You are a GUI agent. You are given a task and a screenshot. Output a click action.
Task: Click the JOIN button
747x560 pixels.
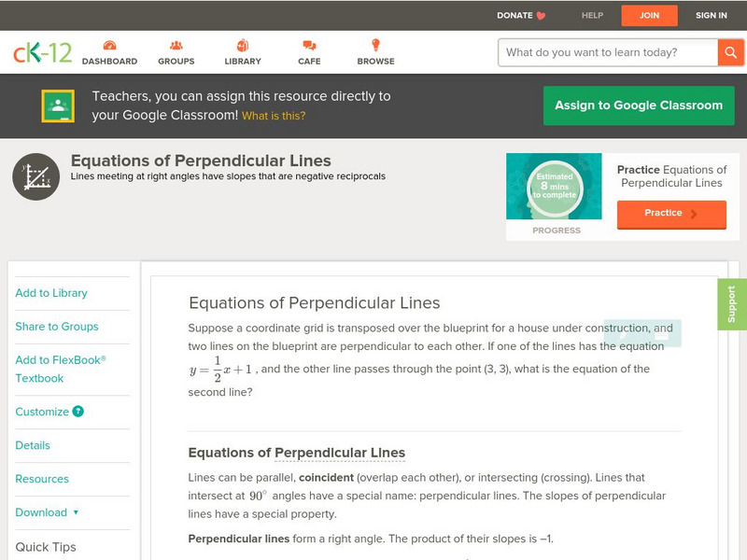pos(649,15)
